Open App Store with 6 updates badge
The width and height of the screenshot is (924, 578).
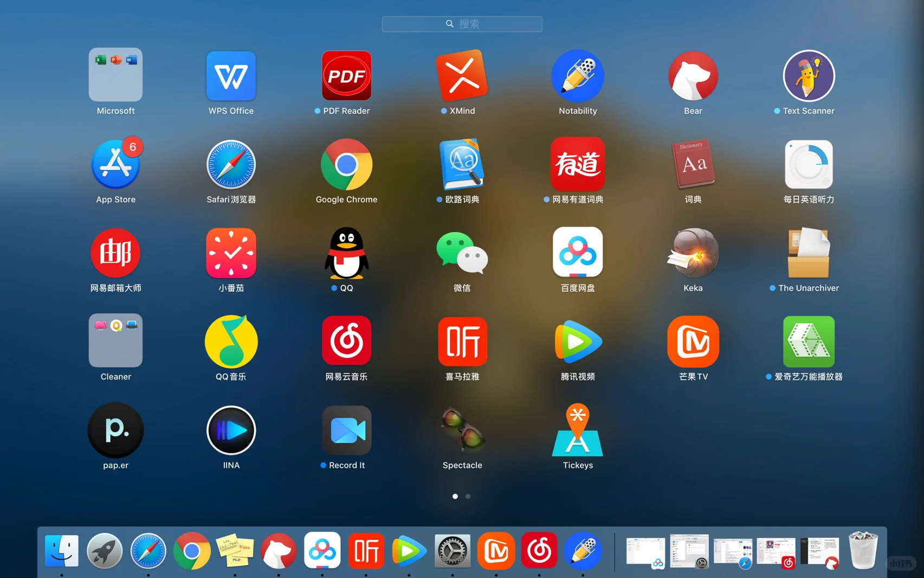115,164
